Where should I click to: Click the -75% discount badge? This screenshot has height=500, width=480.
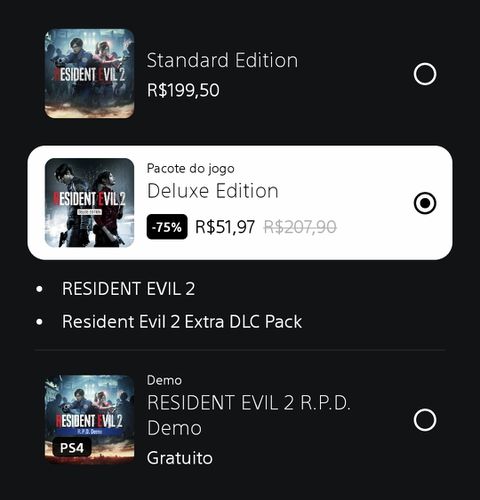[167, 227]
